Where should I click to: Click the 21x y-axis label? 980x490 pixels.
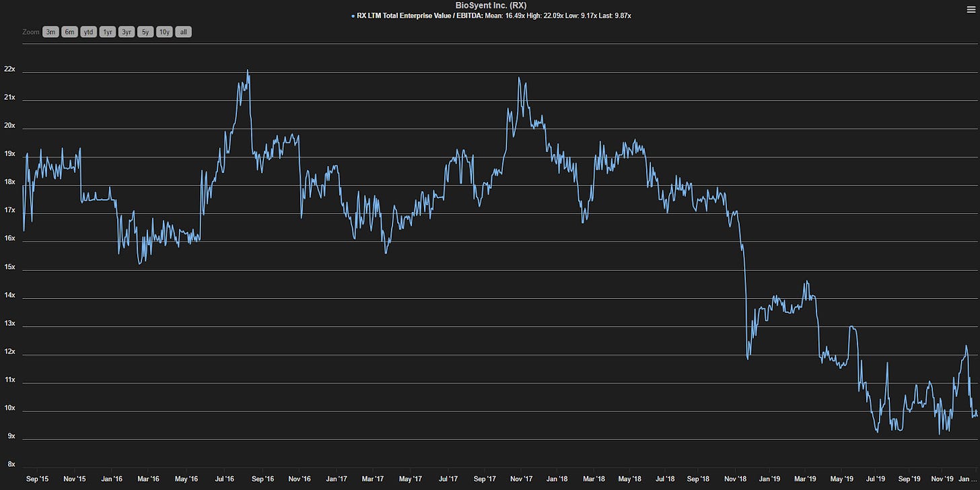(x=9, y=98)
